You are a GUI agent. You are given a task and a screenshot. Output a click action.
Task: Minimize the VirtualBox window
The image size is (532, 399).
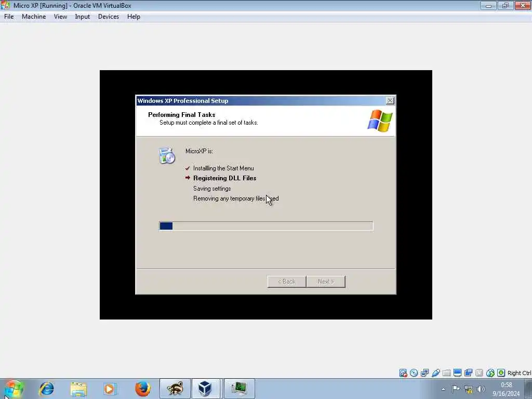click(488, 5)
